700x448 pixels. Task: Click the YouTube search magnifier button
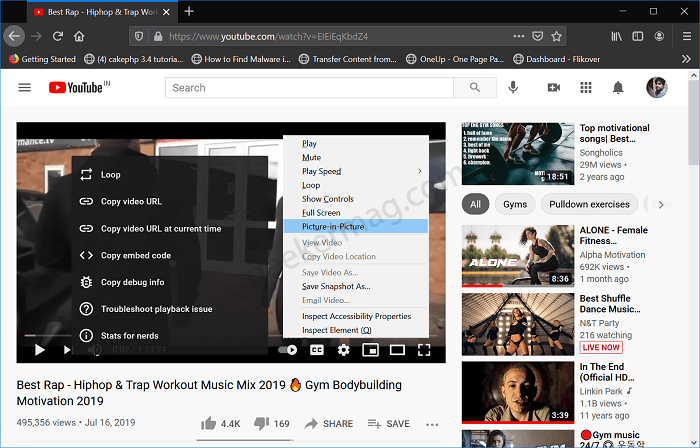click(x=475, y=87)
